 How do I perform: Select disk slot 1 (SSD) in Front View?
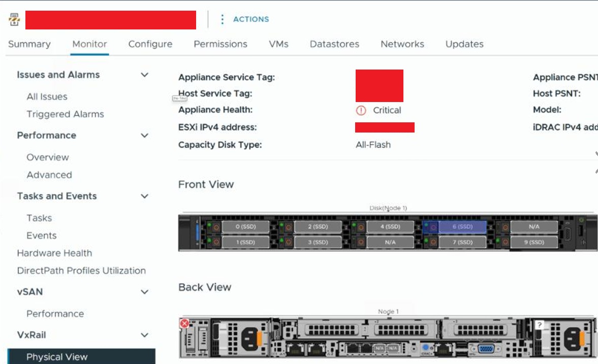[245, 242]
